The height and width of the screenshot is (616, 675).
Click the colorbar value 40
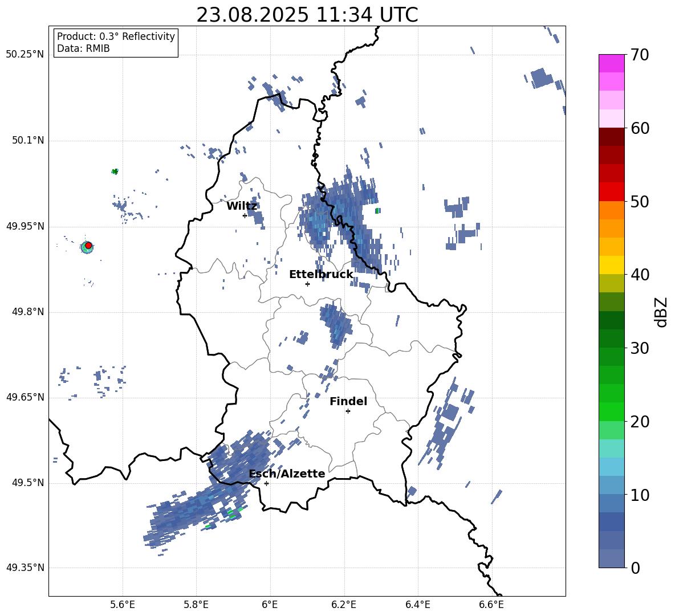click(640, 275)
